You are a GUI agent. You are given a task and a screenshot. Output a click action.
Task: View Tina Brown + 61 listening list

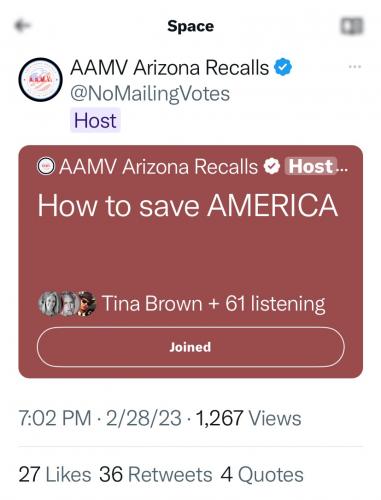(214, 304)
